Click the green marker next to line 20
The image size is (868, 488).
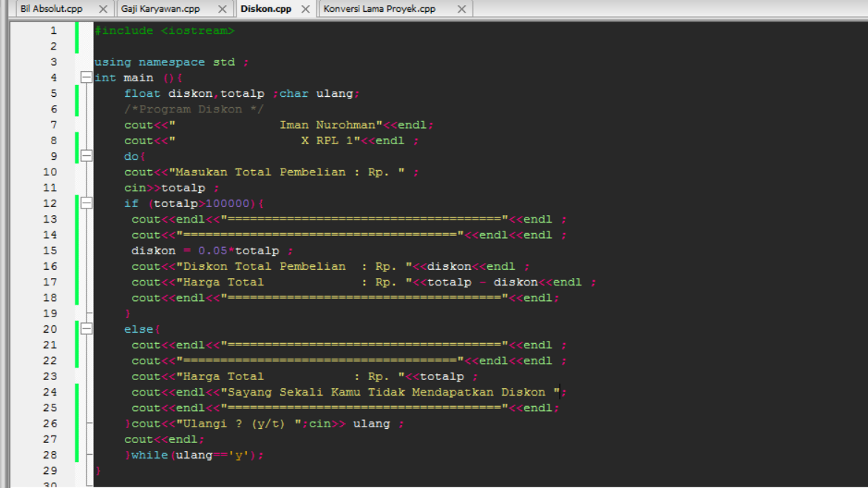(x=76, y=328)
